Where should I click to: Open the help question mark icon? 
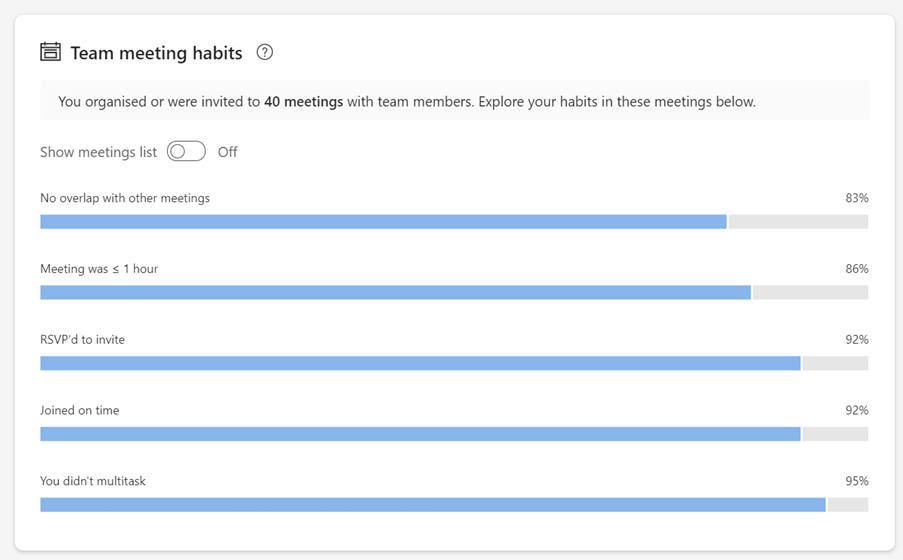[x=264, y=52]
